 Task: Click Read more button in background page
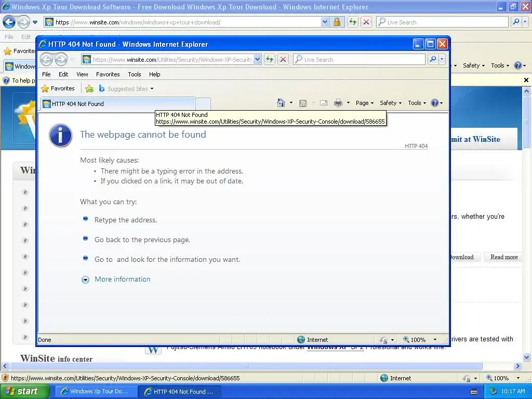504,257
